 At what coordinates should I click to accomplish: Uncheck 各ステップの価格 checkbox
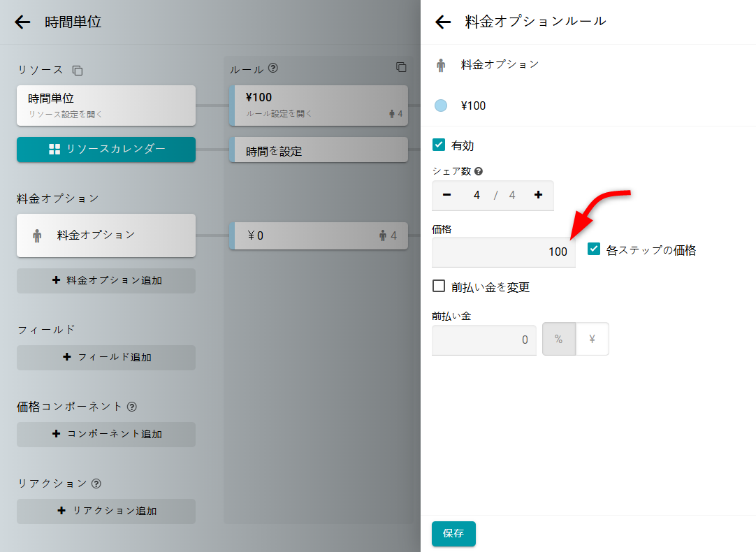click(594, 249)
